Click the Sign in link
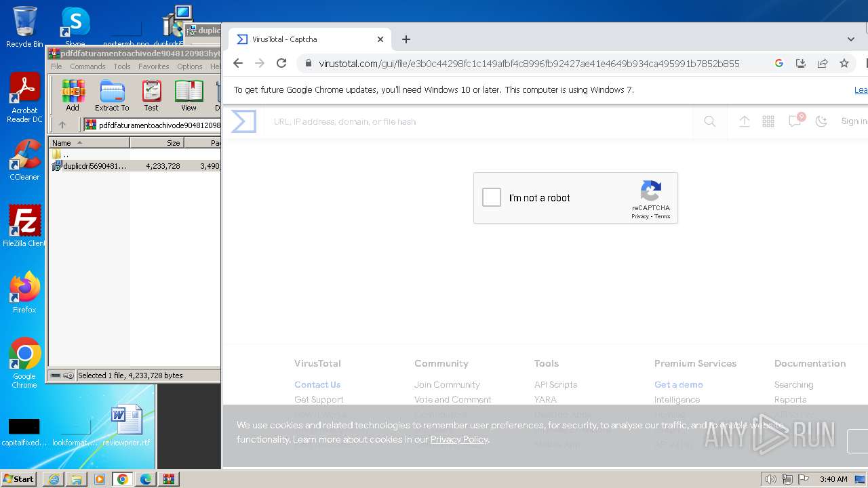868x488 pixels. click(854, 121)
